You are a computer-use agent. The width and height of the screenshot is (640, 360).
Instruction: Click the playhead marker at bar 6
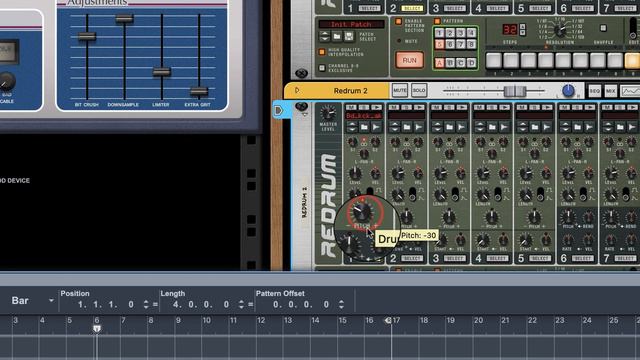click(97, 328)
